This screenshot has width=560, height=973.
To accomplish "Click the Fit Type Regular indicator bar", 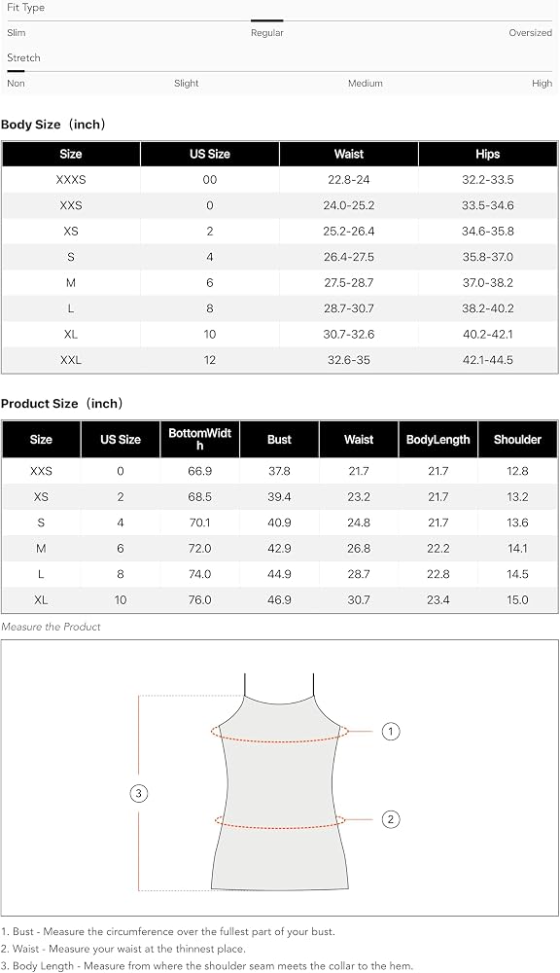I will (x=266, y=20).
